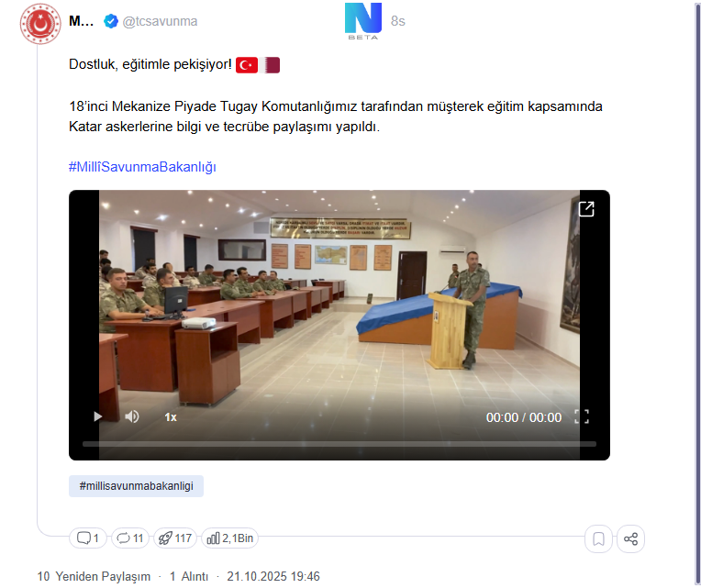Play the embedded video
The width and height of the screenshot is (701, 588).
tap(97, 416)
